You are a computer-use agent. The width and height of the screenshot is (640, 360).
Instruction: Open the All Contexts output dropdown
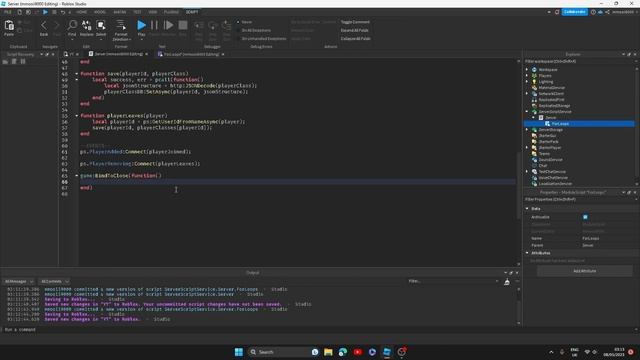(x=54, y=282)
